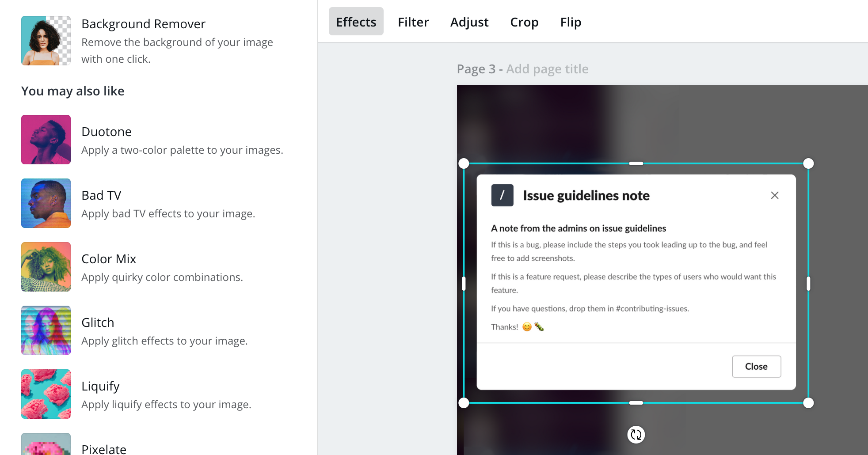Choose the Pixelate effect thumbnail
Viewport: 868px width, 455px height.
pos(46,444)
